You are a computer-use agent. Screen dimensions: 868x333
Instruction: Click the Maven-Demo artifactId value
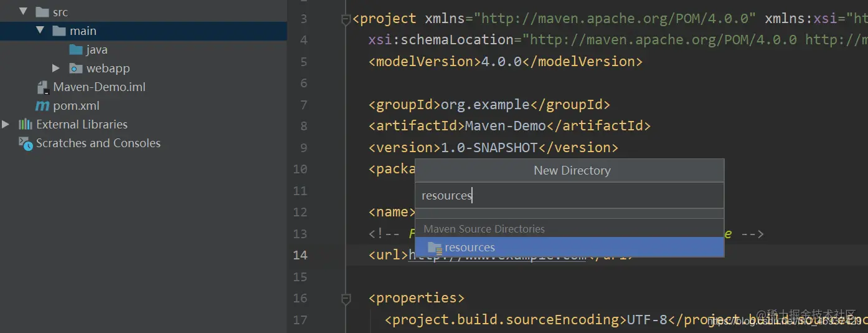(x=506, y=125)
